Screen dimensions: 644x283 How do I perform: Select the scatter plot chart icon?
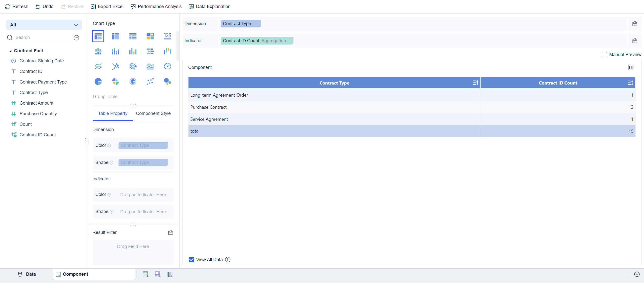pyautogui.click(x=150, y=82)
